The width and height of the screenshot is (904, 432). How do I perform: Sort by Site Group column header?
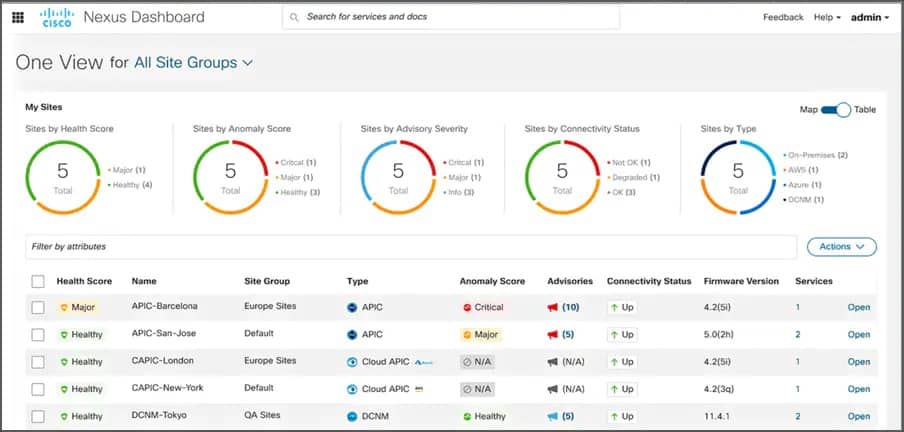[x=267, y=281]
